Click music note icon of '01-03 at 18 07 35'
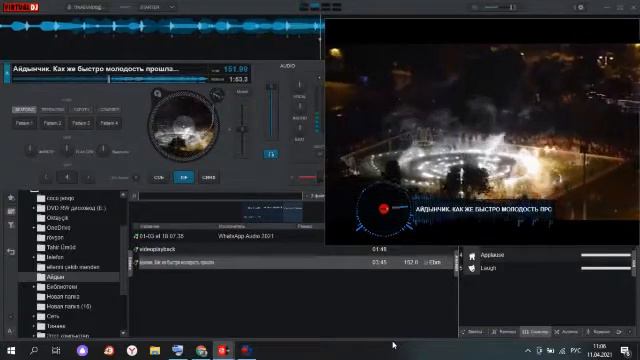This screenshot has height=360, width=640. pos(136,236)
